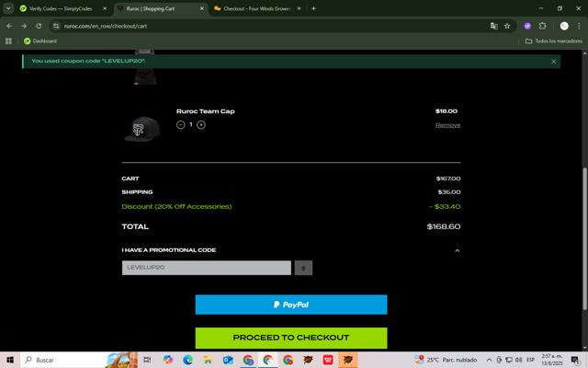This screenshot has width=588, height=368.
Task: Select the $167.00 cart subtotal
Action: click(448, 178)
